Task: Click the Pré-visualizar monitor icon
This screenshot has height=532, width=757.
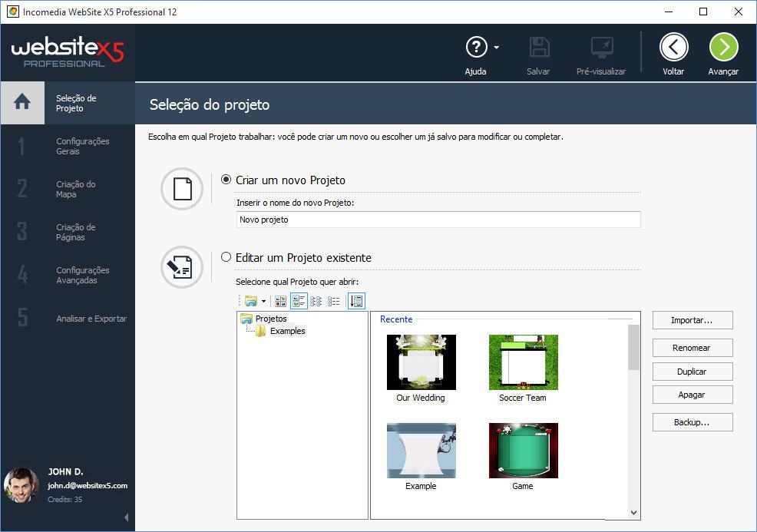Action: coord(602,48)
